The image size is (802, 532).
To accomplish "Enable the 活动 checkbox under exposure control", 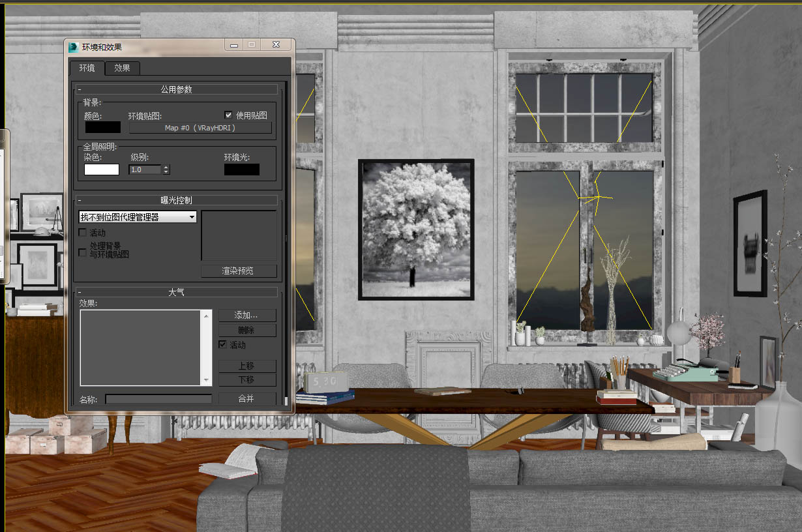I will coord(82,232).
